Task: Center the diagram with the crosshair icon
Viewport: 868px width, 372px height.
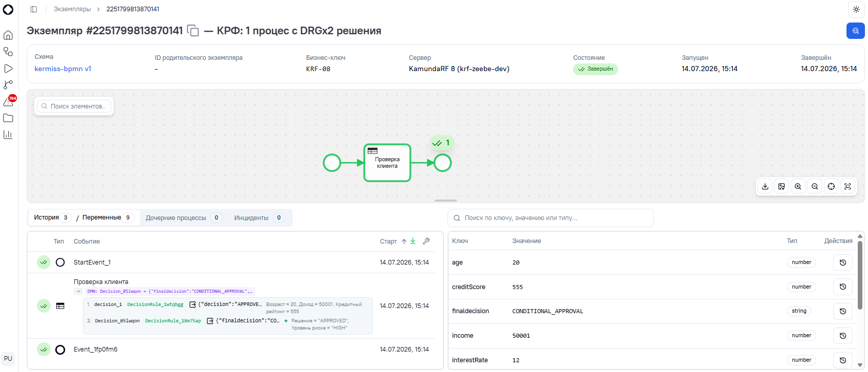Action: [x=831, y=186]
